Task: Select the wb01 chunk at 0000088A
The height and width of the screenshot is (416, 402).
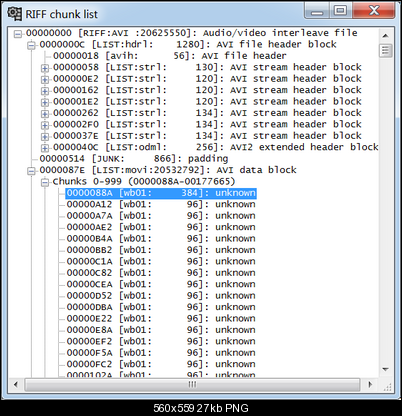Action: tap(161, 193)
